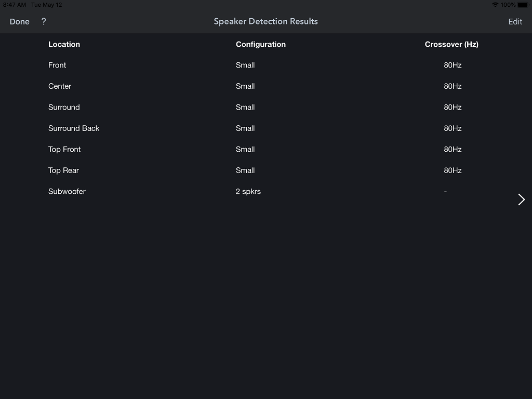This screenshot has width=532, height=399.
Task: Click the Crossover (Hz) column header
Action: coord(451,44)
